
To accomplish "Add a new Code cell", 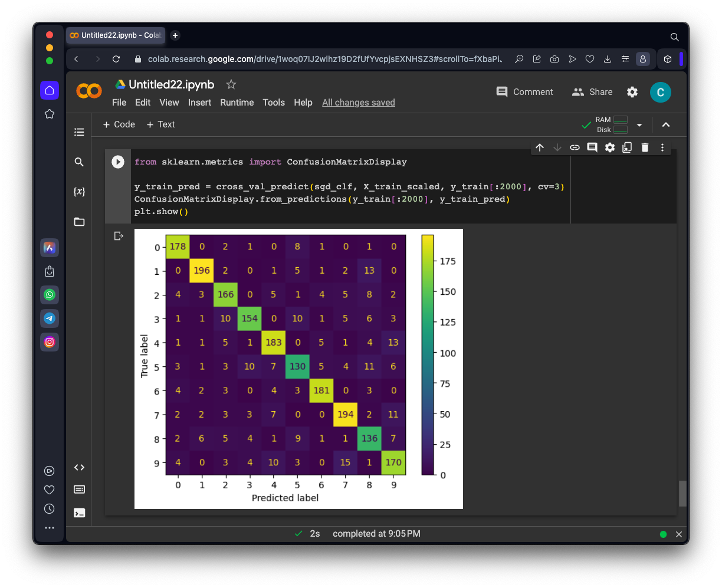I will 119,124.
